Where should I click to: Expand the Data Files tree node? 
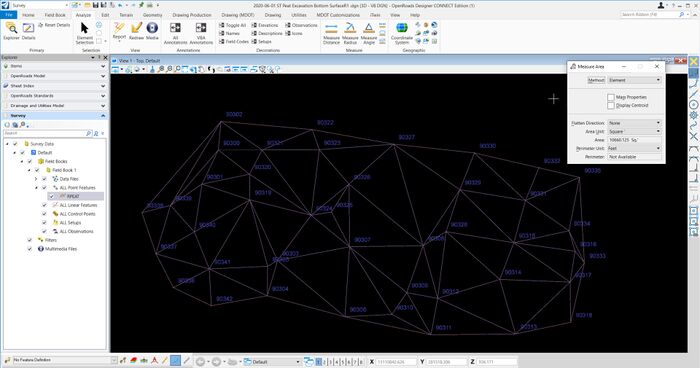[36, 179]
